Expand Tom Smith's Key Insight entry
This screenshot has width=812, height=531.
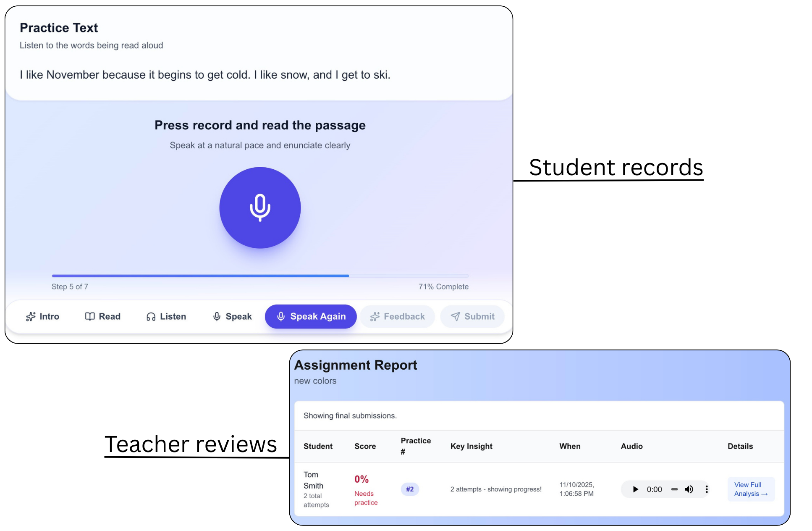coord(496,489)
